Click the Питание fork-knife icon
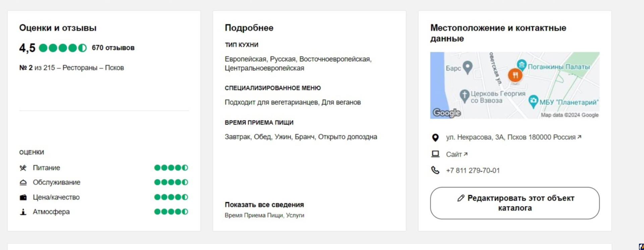This screenshot has width=644, height=250. tap(23, 168)
